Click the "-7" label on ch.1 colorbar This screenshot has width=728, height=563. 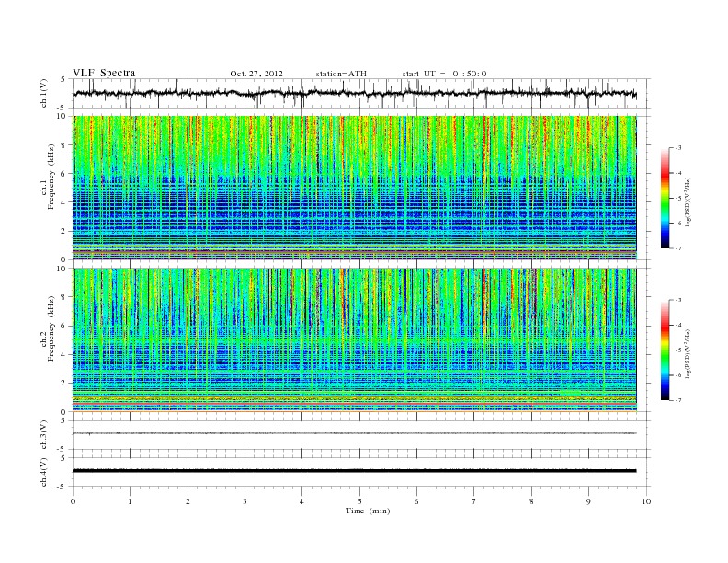pyautogui.click(x=678, y=248)
